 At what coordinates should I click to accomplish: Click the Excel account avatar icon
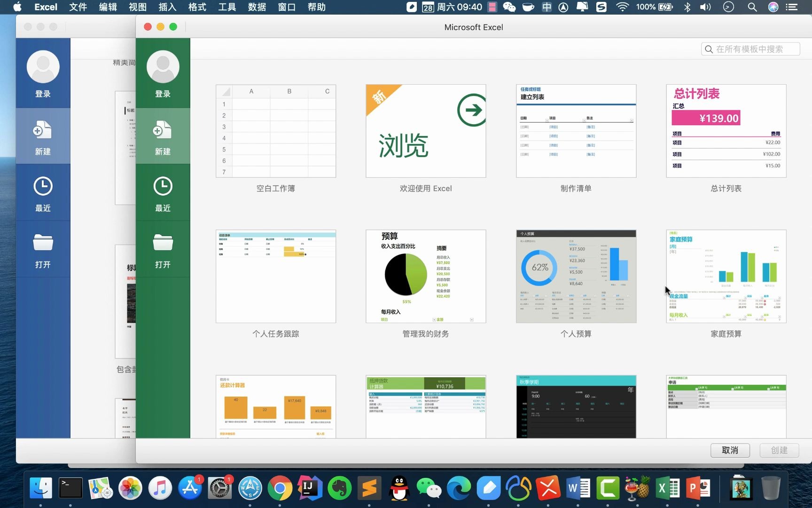163,67
